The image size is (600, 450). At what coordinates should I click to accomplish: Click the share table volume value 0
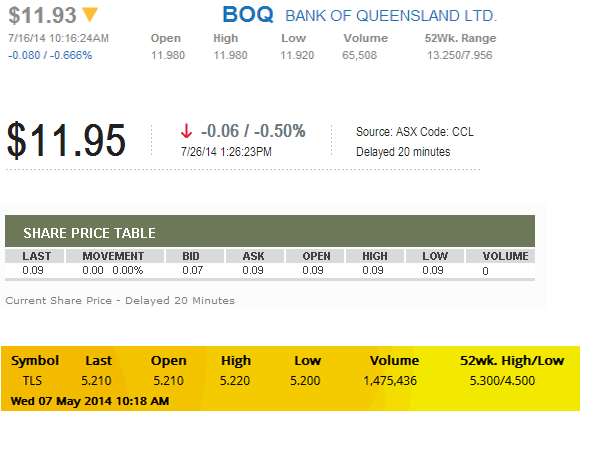[x=485, y=271]
